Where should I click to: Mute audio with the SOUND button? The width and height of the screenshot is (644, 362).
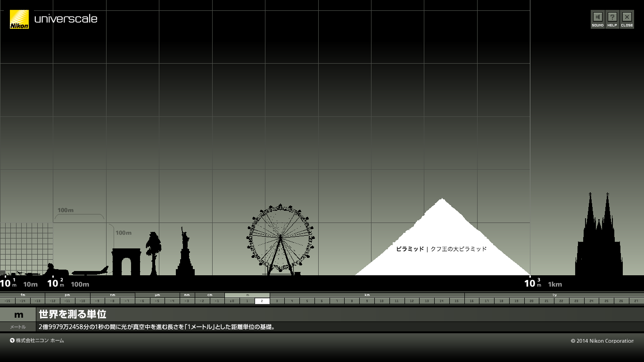point(598,19)
